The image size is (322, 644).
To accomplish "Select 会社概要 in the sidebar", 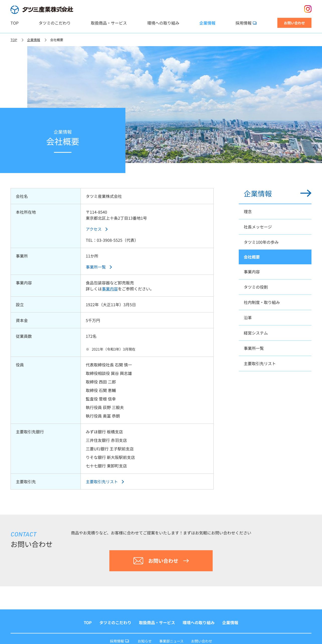I will 275,257.
